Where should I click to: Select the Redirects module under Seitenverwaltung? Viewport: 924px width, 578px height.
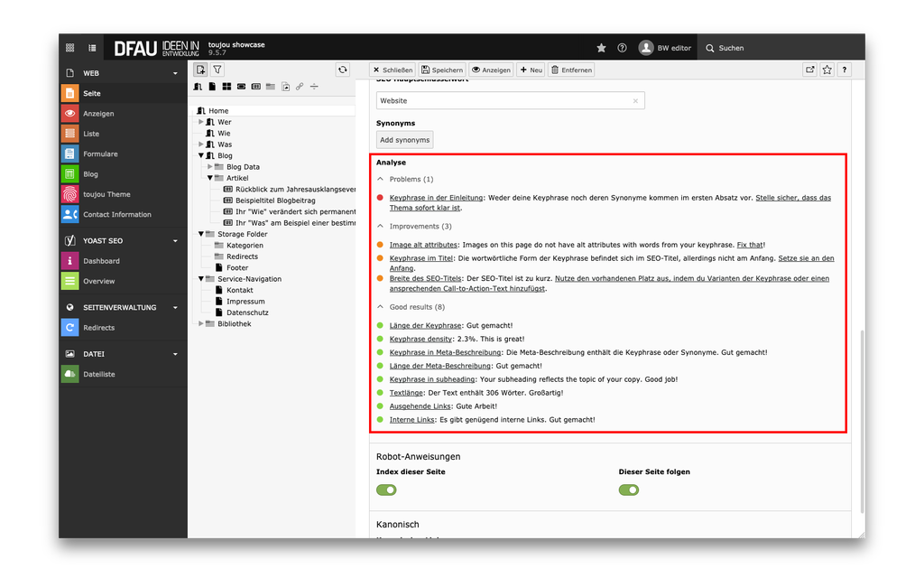[x=98, y=328]
